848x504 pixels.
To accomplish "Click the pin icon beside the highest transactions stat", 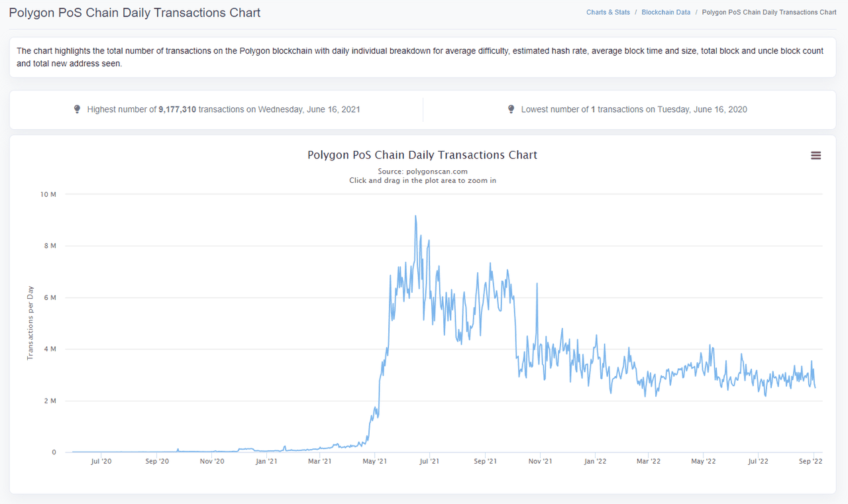I will [78, 109].
